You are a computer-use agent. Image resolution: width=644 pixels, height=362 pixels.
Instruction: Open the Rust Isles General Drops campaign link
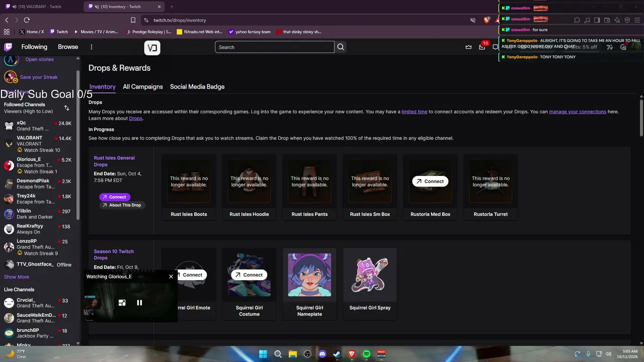coord(114,161)
